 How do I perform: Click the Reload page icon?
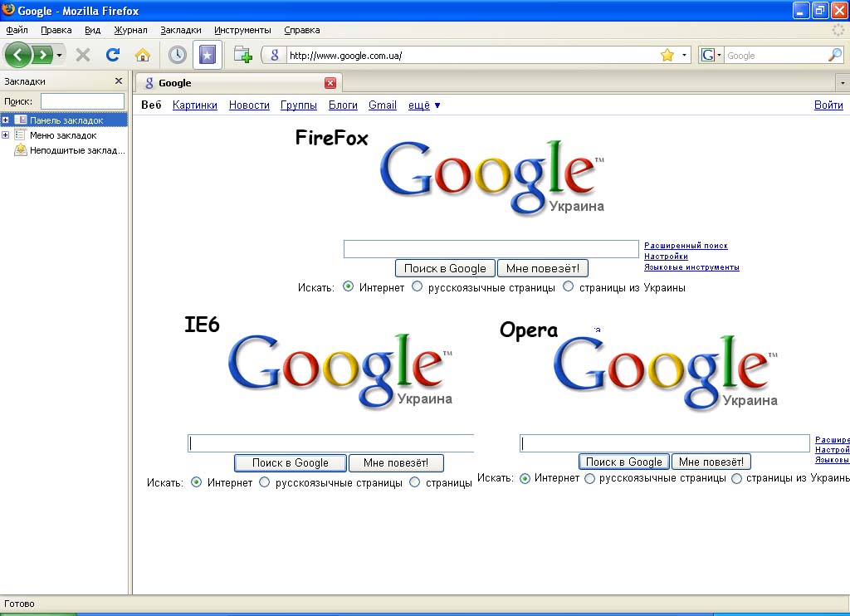(113, 55)
